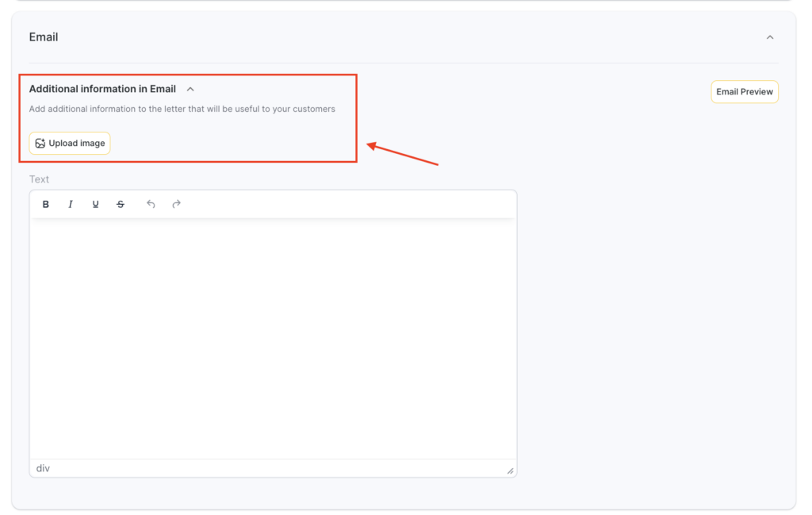The image size is (812, 515).
Task: Undo the last edit in the editor
Action: pos(151,204)
